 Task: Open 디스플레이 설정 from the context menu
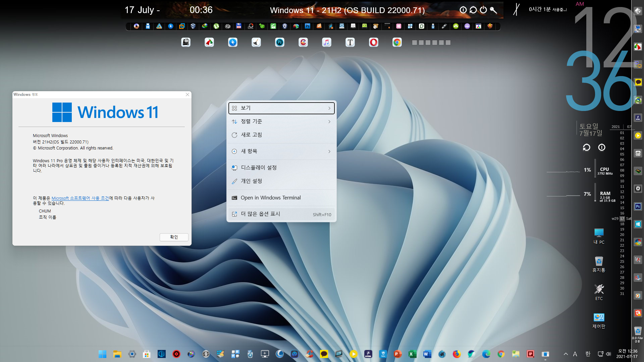pyautogui.click(x=281, y=168)
